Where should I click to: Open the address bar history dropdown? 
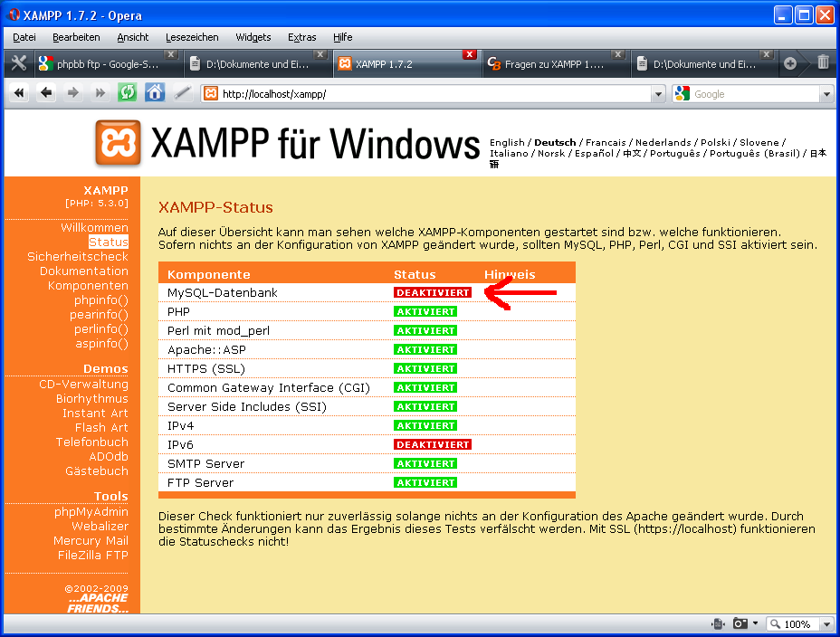pyautogui.click(x=658, y=94)
